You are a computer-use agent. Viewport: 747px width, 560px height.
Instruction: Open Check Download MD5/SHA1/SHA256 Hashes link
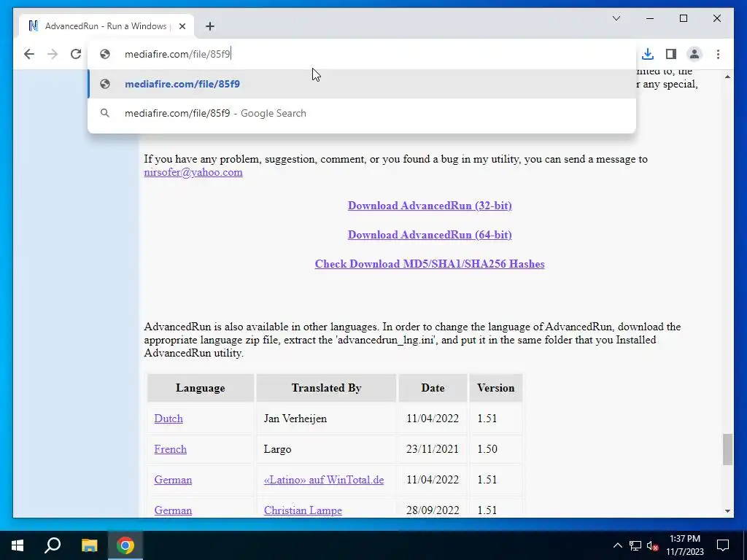click(x=429, y=264)
